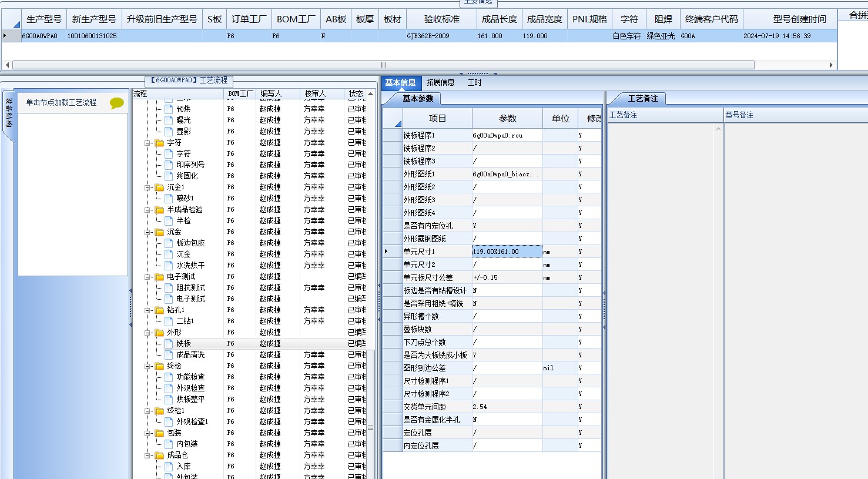Switch to the 基本信息 tab
The width and height of the screenshot is (868, 479).
(x=401, y=83)
